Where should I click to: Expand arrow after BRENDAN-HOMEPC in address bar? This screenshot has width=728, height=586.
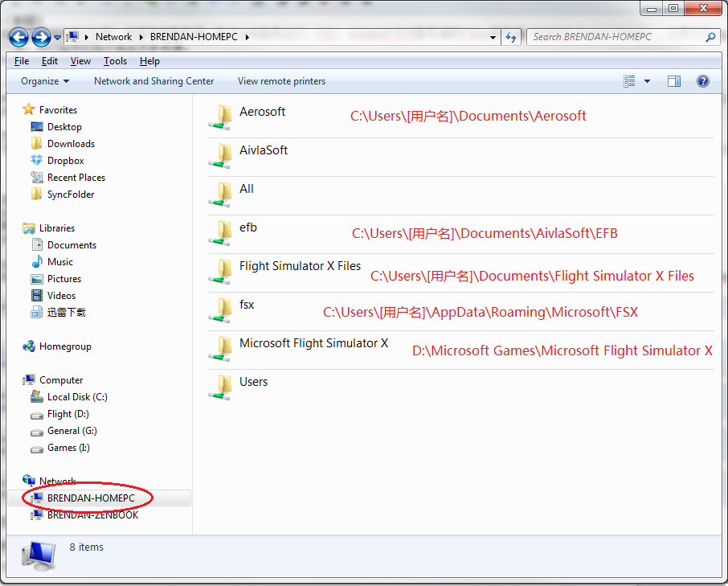[247, 37]
